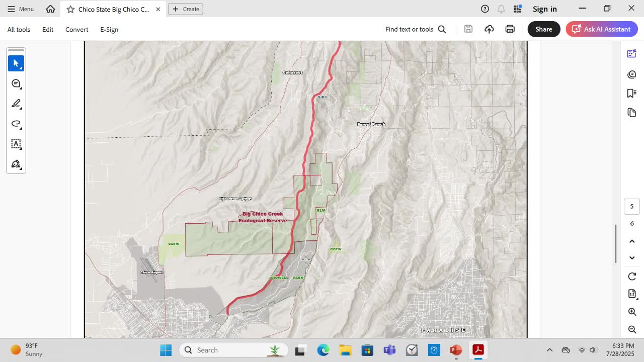
Task: Zoom in with magnifier plus icon
Action: pyautogui.click(x=632, y=312)
